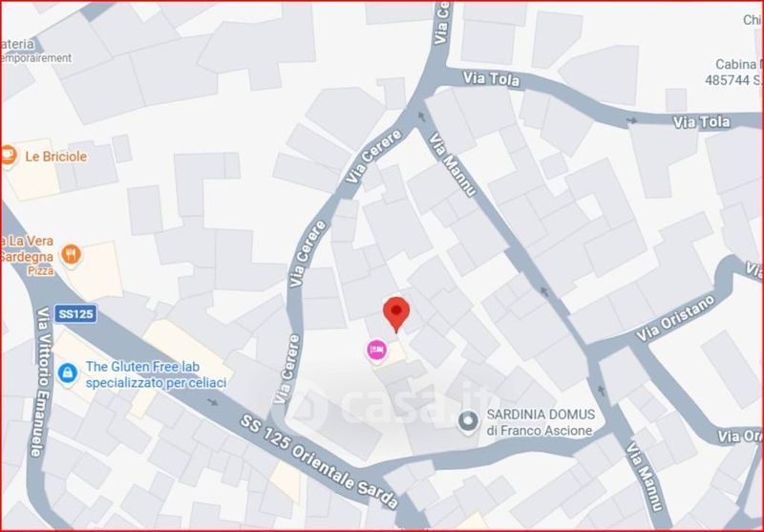
Task: Click the Via Oristano street label
Action: 676,319
